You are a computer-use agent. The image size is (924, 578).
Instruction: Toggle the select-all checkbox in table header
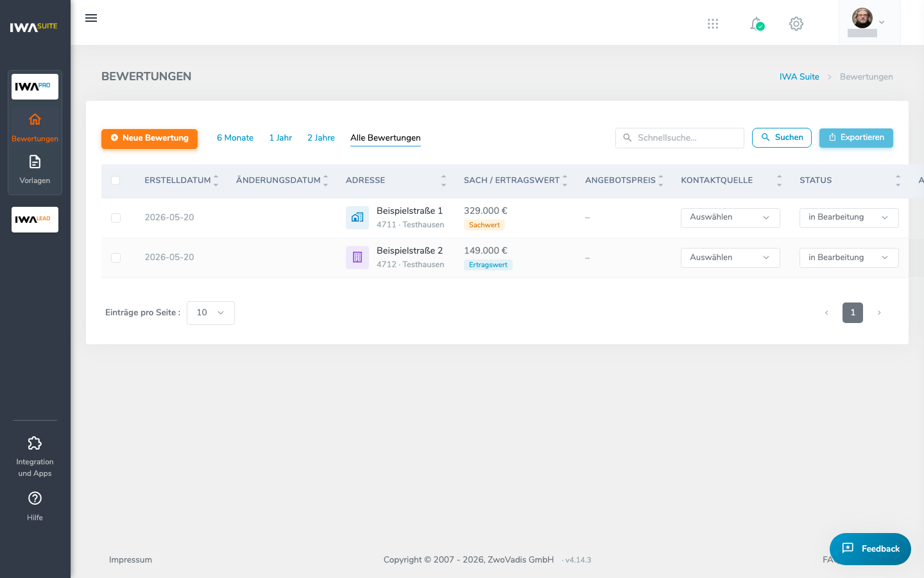116,180
